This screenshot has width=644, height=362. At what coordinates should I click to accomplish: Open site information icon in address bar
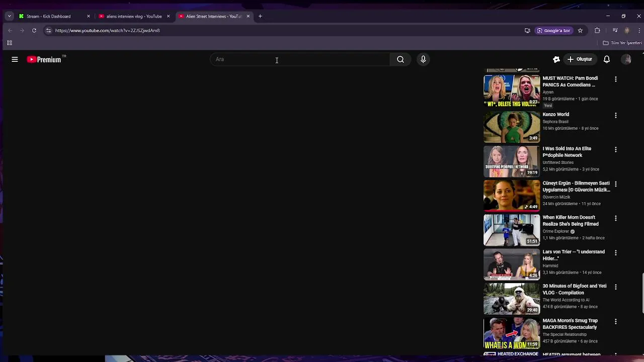point(48,31)
